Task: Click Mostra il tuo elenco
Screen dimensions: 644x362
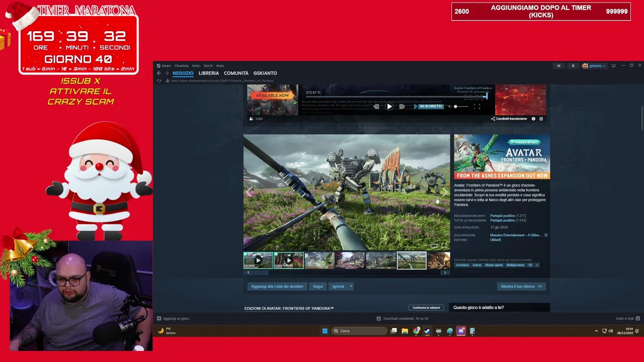Action: (x=521, y=287)
